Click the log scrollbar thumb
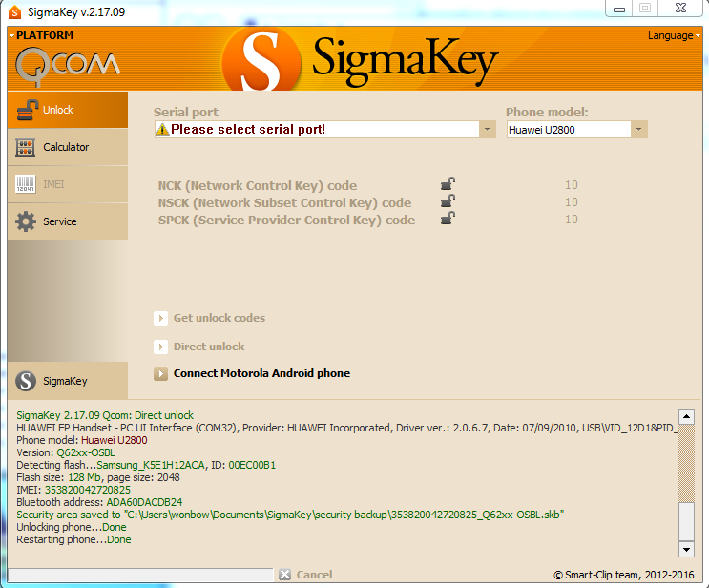 [686, 521]
